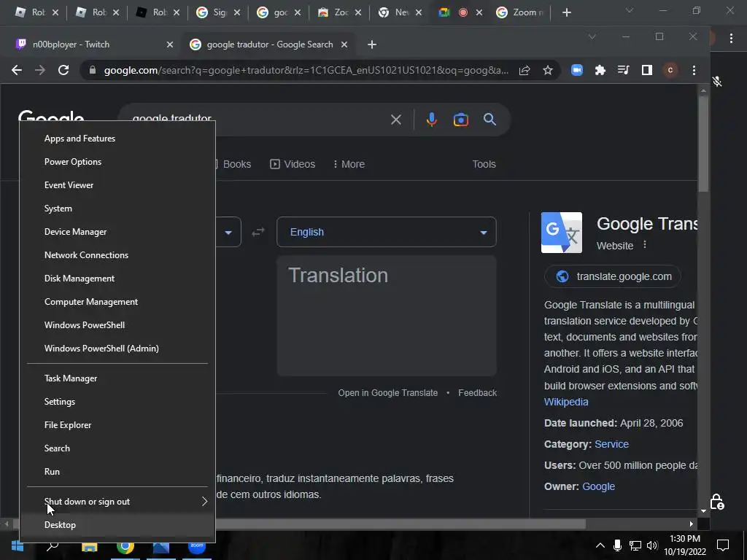Follow Open in Google Translate link
747x560 pixels.
(388, 393)
